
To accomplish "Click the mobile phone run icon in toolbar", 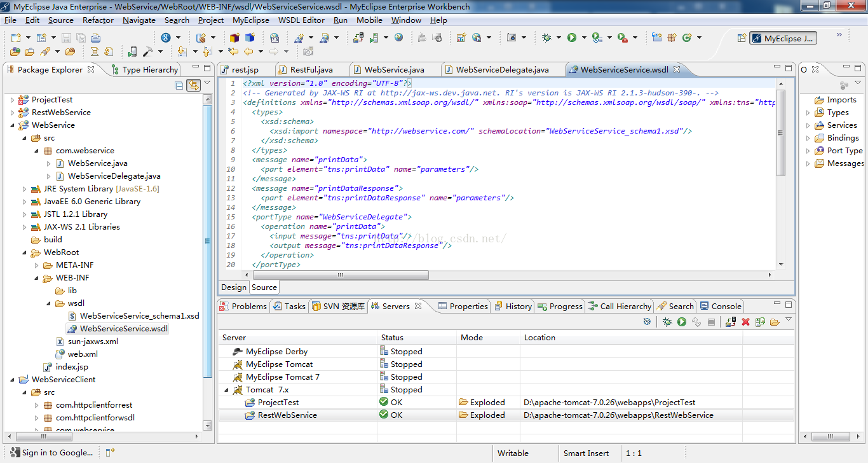I will coord(132,52).
